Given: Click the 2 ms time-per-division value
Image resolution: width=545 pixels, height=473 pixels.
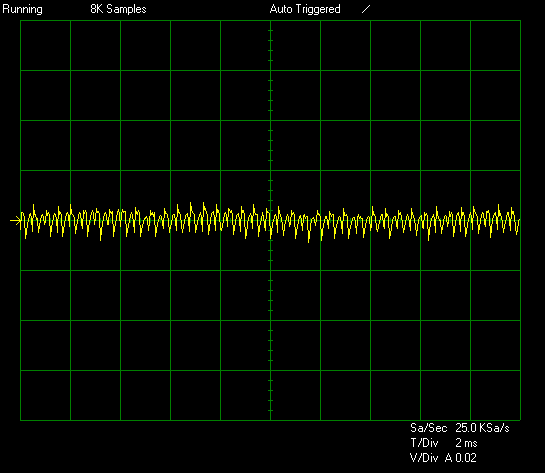Looking at the screenshot, I should 466,443.
